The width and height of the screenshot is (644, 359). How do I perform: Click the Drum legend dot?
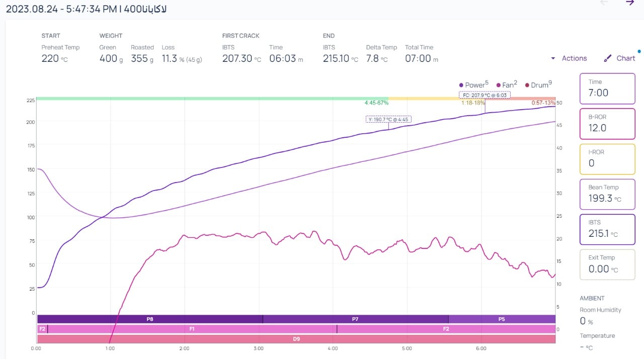click(x=527, y=85)
